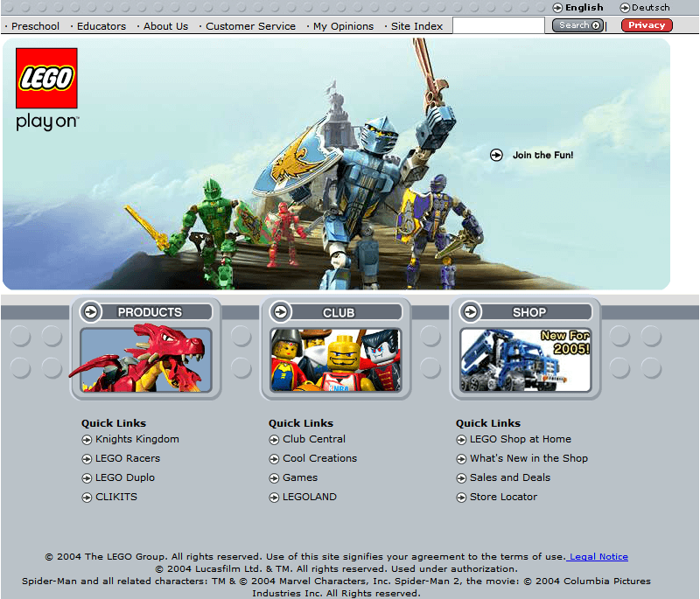This screenshot has height=599, width=700.
Task: Click the CLUB header arrow icon
Action: pos(281,311)
